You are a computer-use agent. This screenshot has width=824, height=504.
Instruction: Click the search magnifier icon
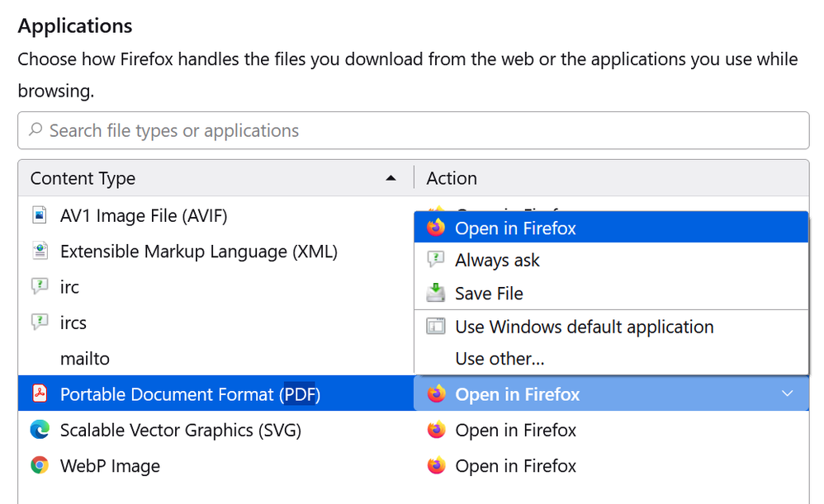point(36,130)
